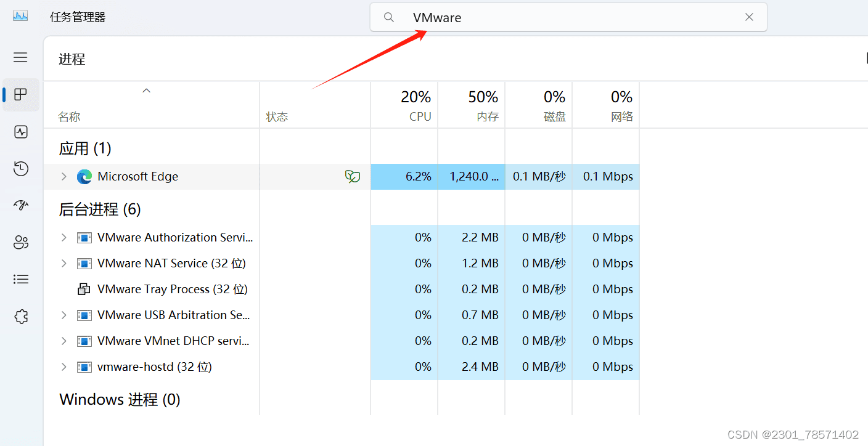Select VMware USB Arbitration Se... text
868x446 pixels.
coord(174,315)
